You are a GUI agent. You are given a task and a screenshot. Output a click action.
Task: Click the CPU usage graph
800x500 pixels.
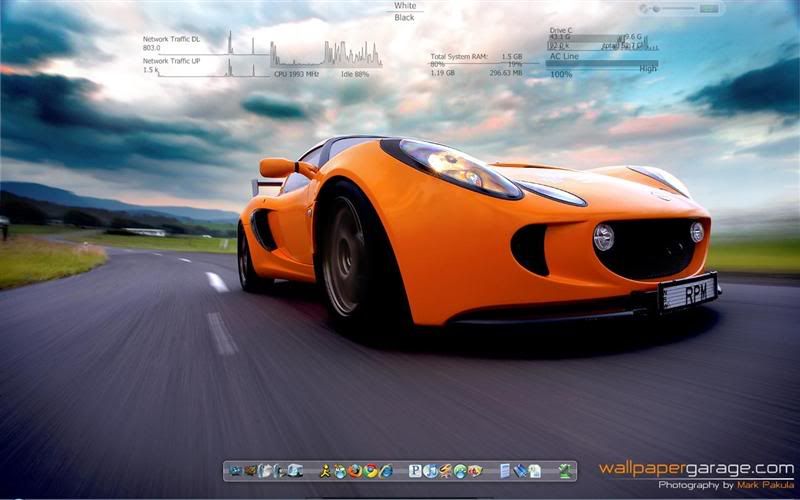point(326,54)
